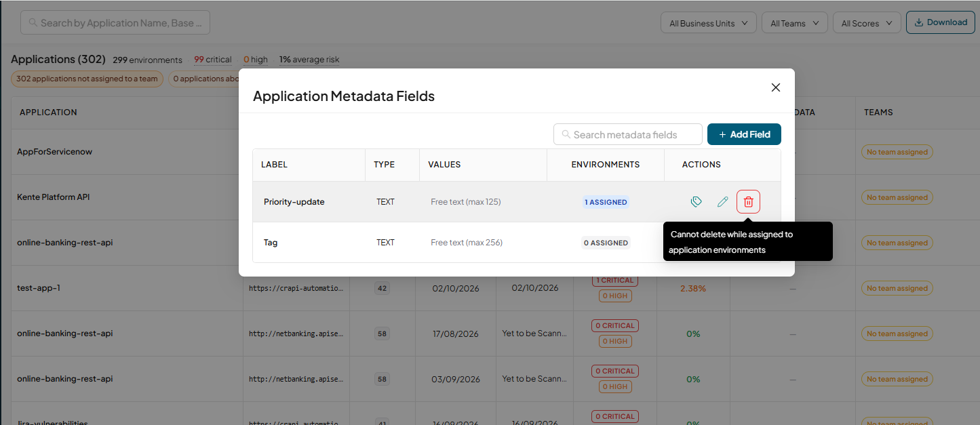Screen dimensions: 980x425
Task: Click the APPLICATION column header
Action: [48, 112]
